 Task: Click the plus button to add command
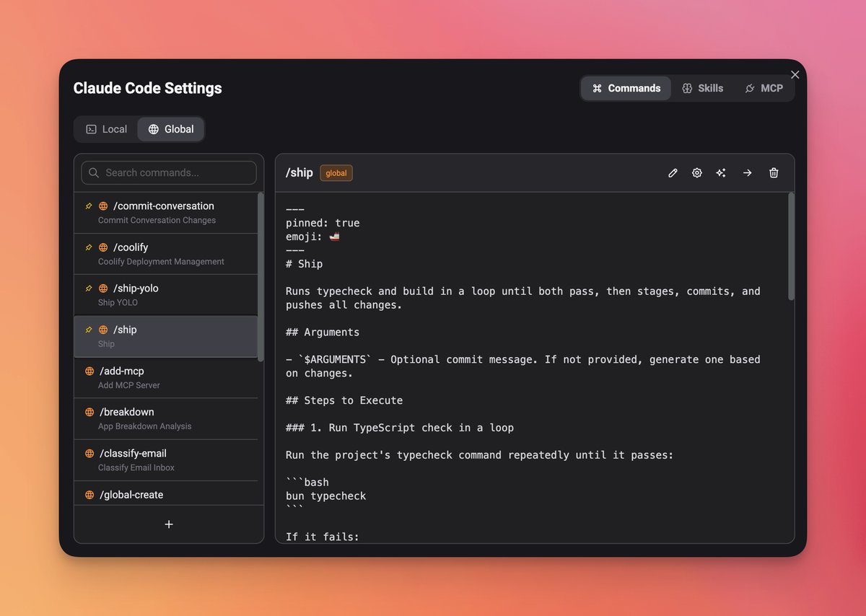169,524
